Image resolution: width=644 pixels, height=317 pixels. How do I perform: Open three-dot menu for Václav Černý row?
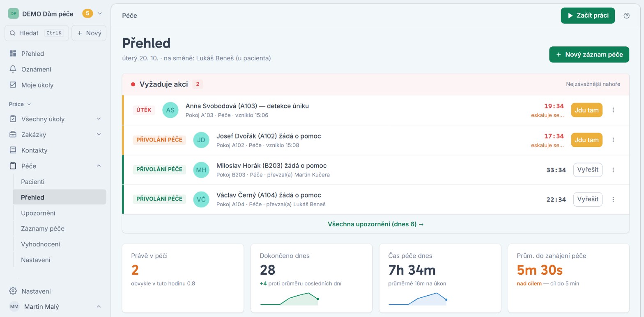[613, 199]
